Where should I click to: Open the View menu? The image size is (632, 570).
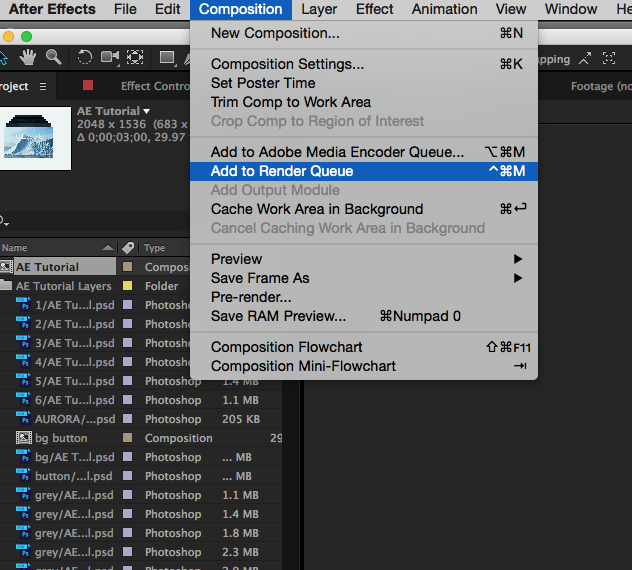click(511, 9)
